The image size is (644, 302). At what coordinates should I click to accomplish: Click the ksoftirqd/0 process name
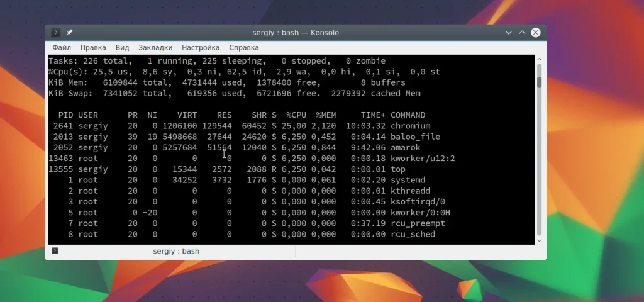[418, 202]
